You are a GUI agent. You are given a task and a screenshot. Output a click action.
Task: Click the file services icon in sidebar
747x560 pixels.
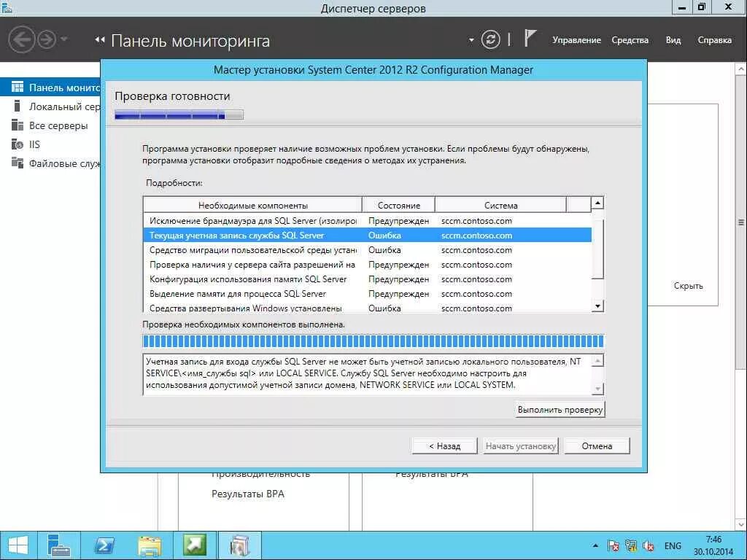click(18, 163)
